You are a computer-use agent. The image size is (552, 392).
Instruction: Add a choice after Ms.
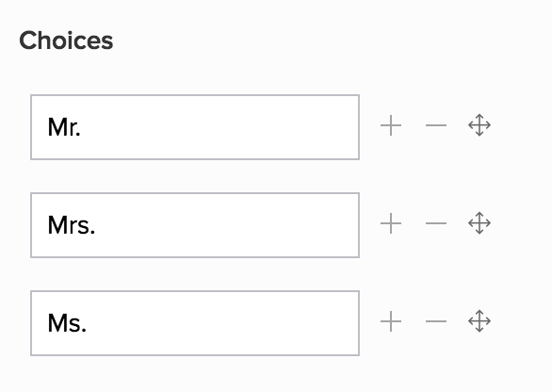[391, 321]
